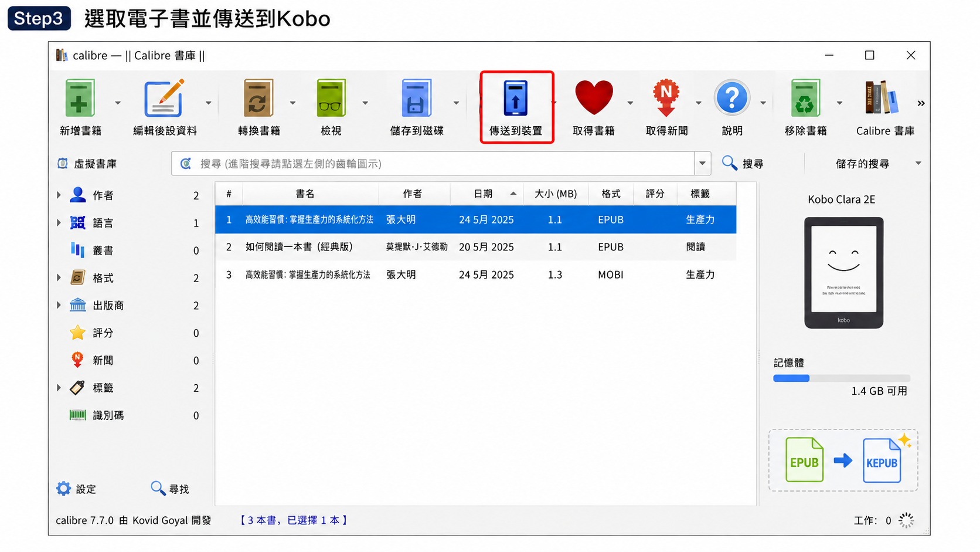This screenshot has height=552, width=980.
Task: Sort by 作者 column header
Action: 412,194
